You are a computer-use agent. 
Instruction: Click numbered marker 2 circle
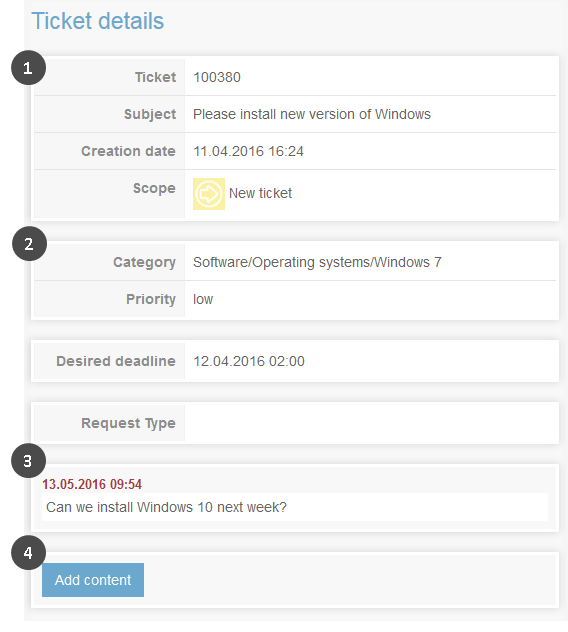tap(29, 243)
